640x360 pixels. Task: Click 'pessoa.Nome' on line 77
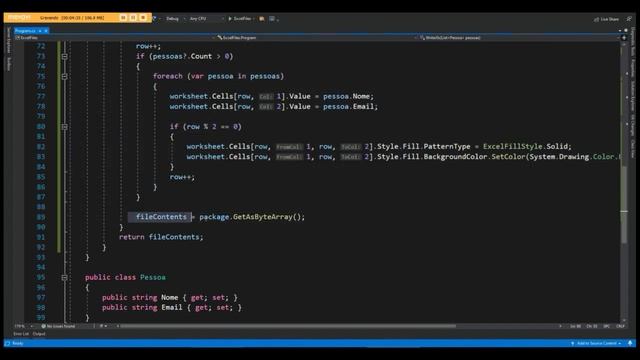[347, 96]
